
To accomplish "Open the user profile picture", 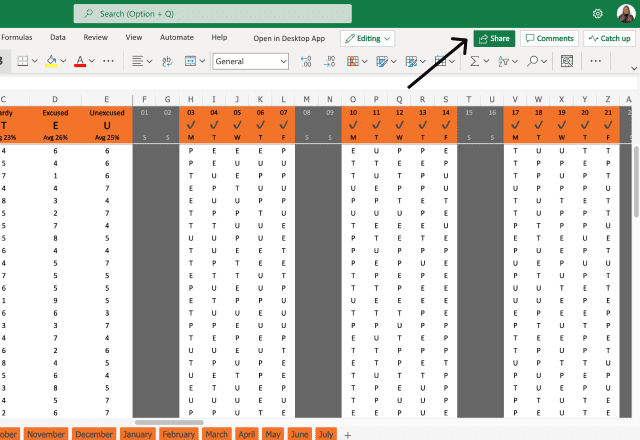I will (626, 13).
